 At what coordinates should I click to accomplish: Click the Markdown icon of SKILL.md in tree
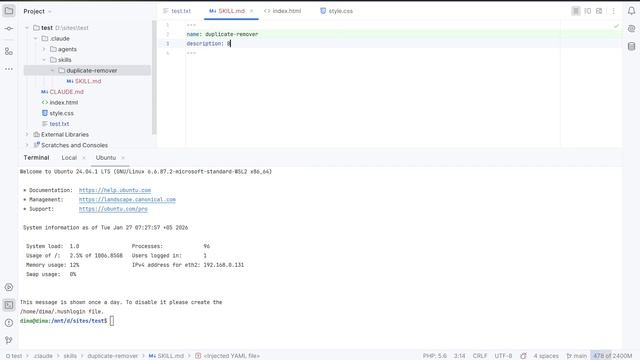click(x=70, y=81)
